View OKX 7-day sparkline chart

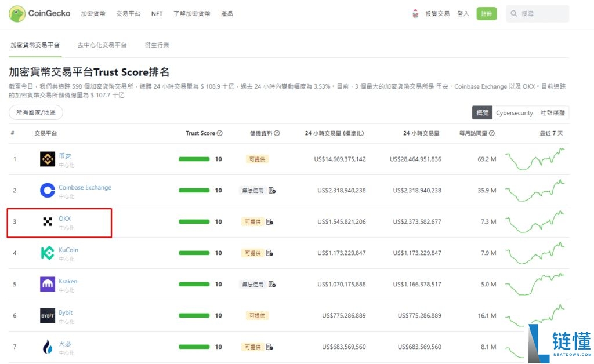pyautogui.click(x=535, y=222)
